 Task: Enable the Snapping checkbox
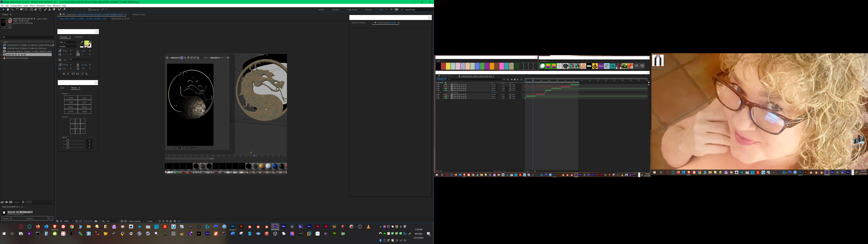pyautogui.click(x=90, y=10)
